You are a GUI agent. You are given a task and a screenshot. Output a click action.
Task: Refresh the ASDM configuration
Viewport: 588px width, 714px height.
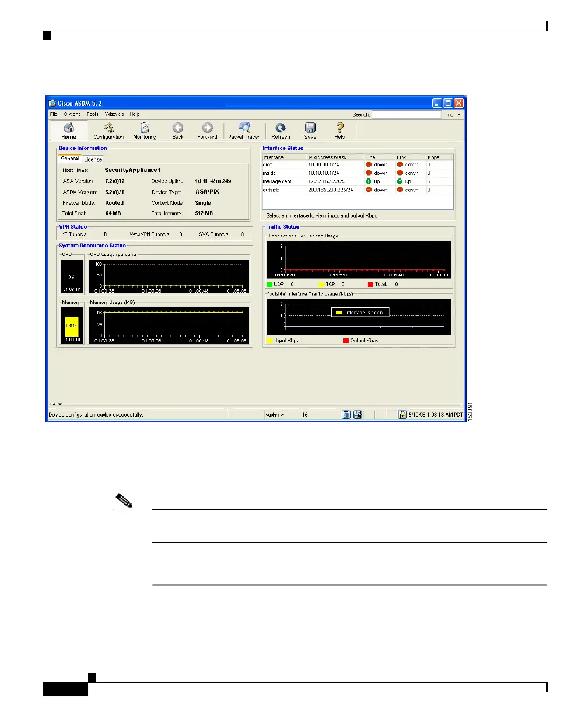[281, 131]
